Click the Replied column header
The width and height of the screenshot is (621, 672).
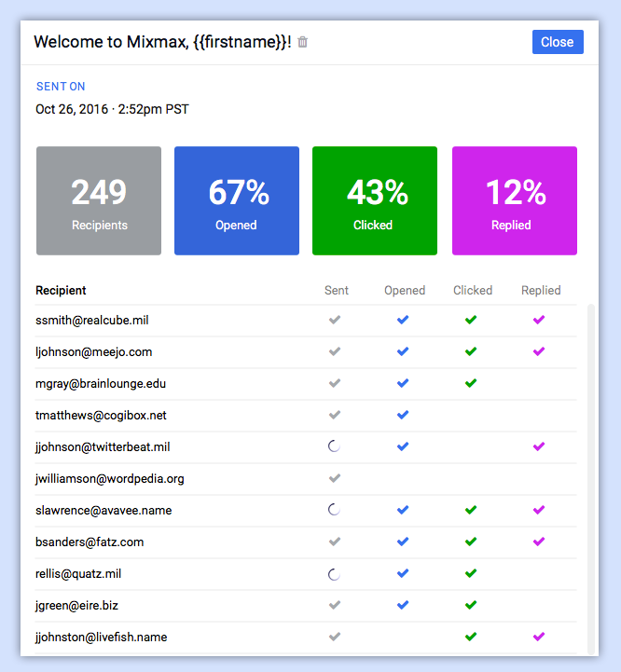pyautogui.click(x=541, y=291)
